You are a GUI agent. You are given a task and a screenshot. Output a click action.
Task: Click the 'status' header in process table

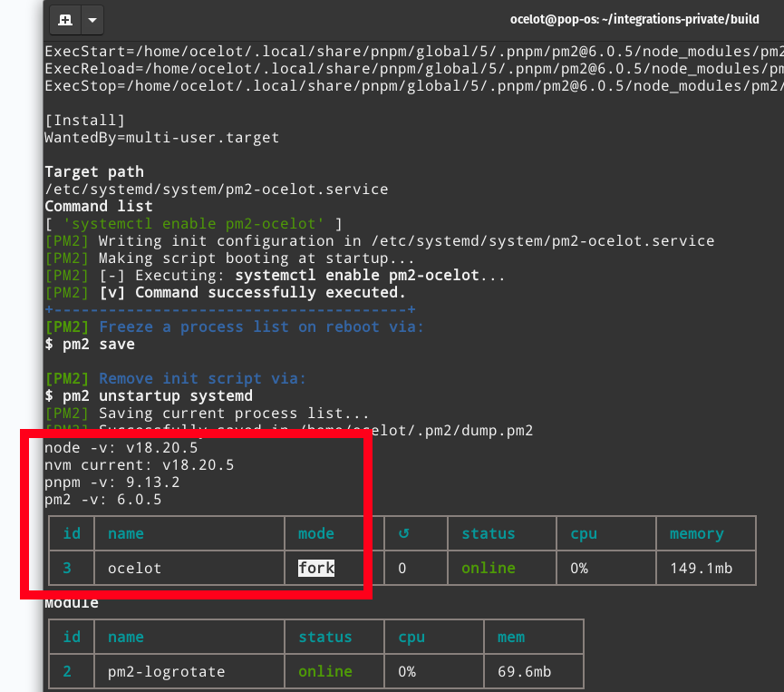pos(488,533)
